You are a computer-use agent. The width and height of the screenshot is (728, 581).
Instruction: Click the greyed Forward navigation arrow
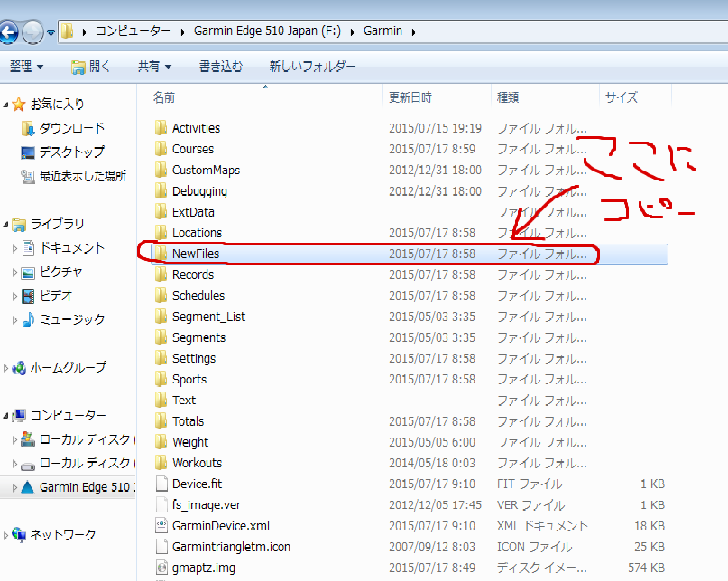[x=32, y=32]
